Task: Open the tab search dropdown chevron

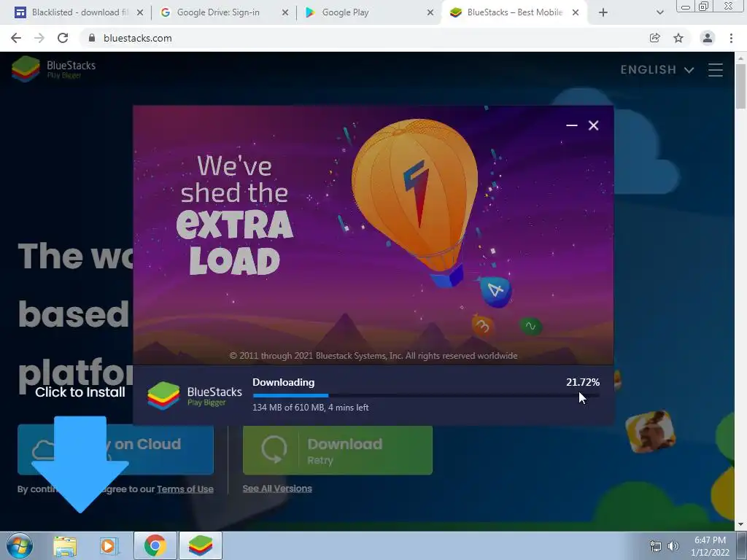Action: (x=659, y=13)
